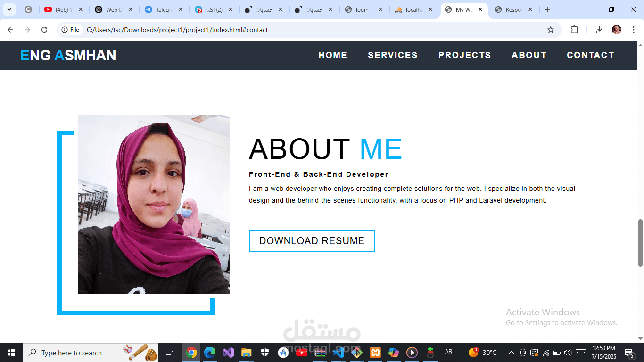Switch to the Respon tab
The image size is (644, 362).
point(513,9)
